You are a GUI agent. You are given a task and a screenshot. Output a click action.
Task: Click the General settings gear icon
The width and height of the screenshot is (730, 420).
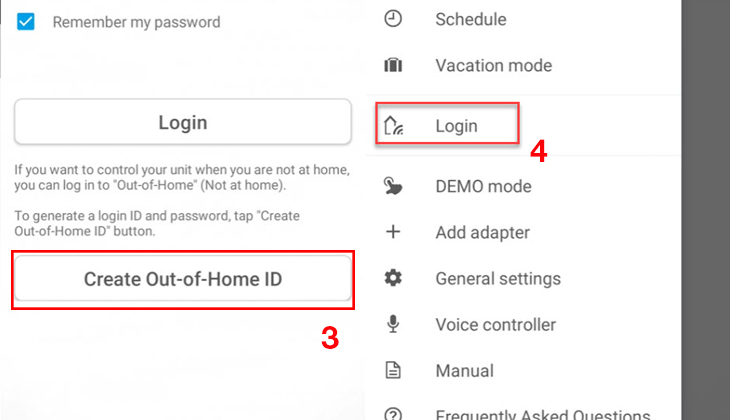pyautogui.click(x=393, y=278)
